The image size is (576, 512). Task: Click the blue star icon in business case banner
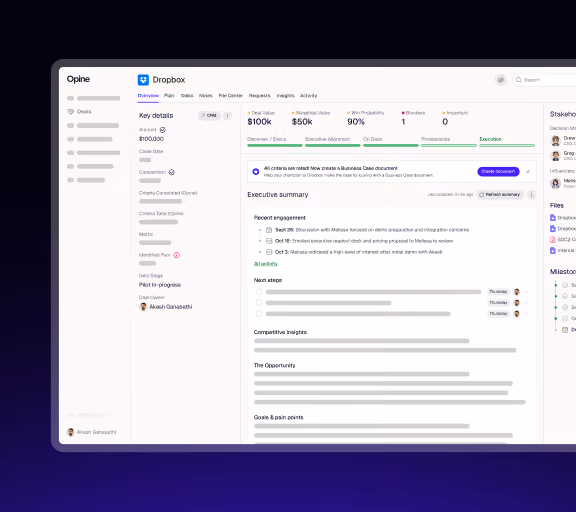pyautogui.click(x=256, y=172)
